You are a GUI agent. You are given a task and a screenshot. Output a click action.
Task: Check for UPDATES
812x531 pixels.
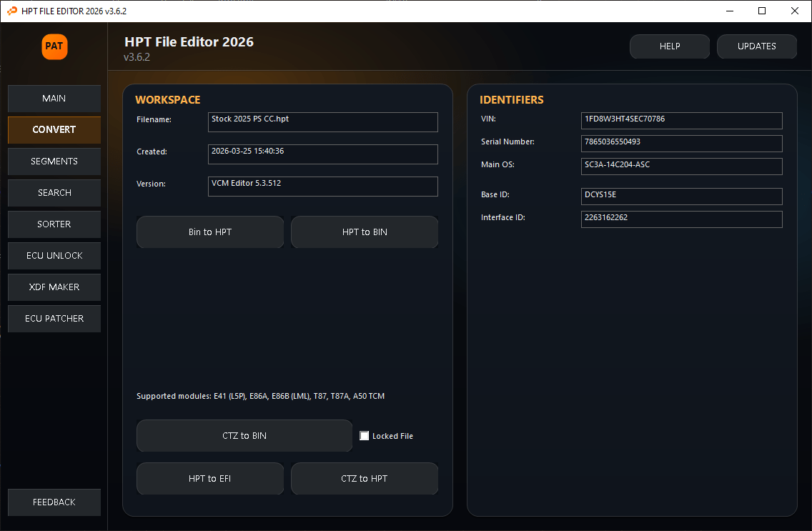(756, 46)
